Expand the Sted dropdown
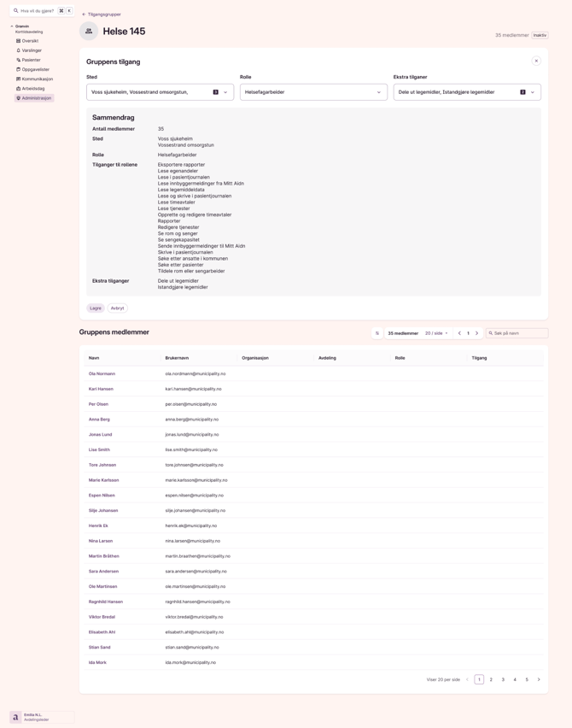This screenshot has height=728, width=572. tap(225, 92)
